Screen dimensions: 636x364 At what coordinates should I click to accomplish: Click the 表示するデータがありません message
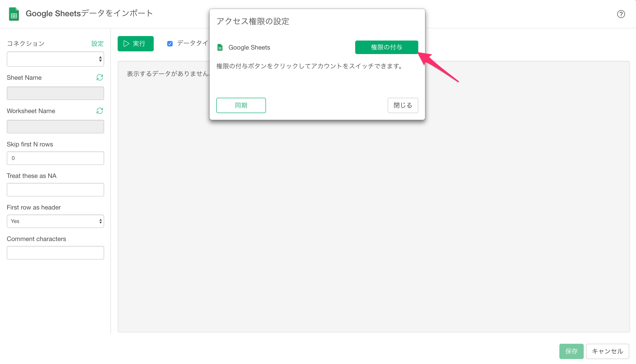(x=168, y=73)
